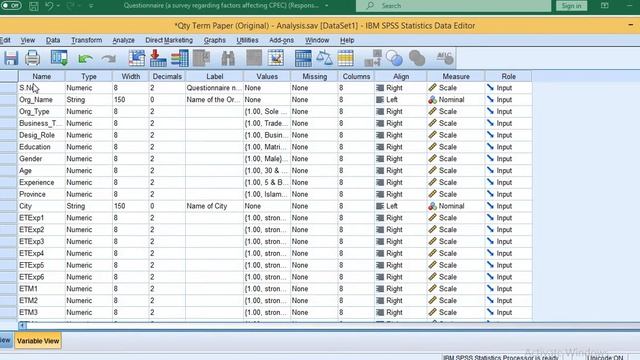Click the Desig_Role row Values cell
The height and width of the screenshot is (360, 640).
(267, 135)
